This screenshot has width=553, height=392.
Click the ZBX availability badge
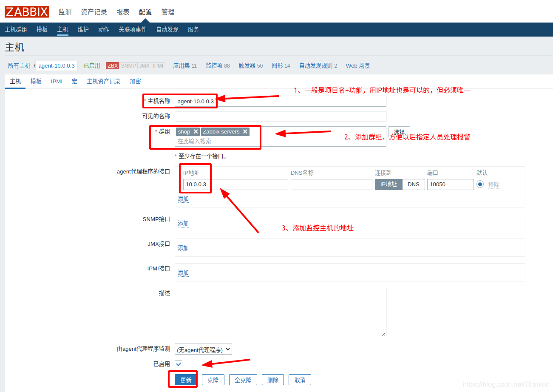pyautogui.click(x=113, y=66)
